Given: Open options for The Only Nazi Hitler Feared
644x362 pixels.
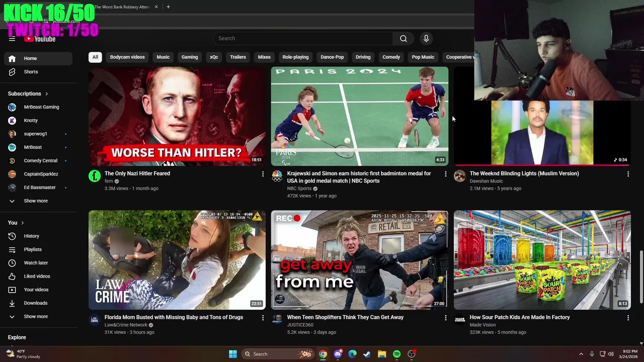Looking at the screenshot, I should pyautogui.click(x=263, y=174).
